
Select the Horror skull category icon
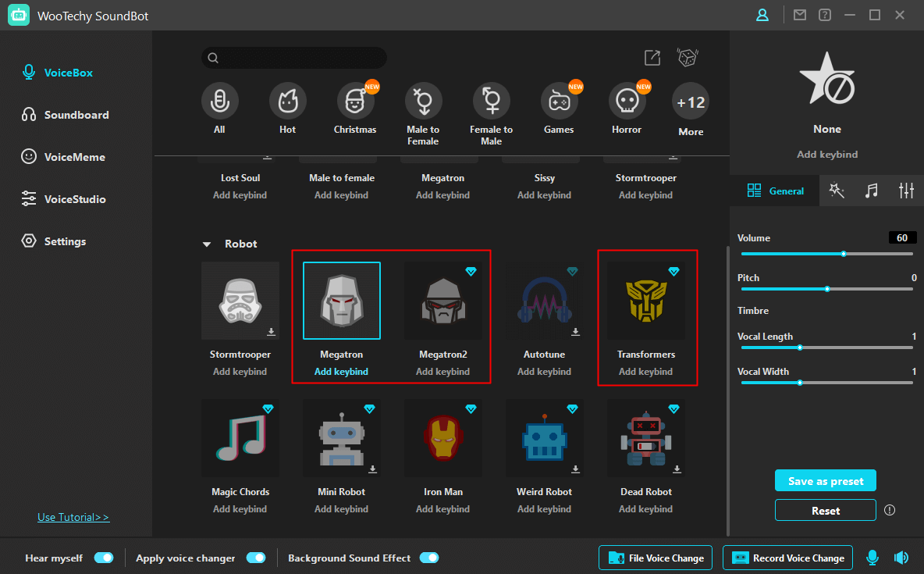click(627, 101)
